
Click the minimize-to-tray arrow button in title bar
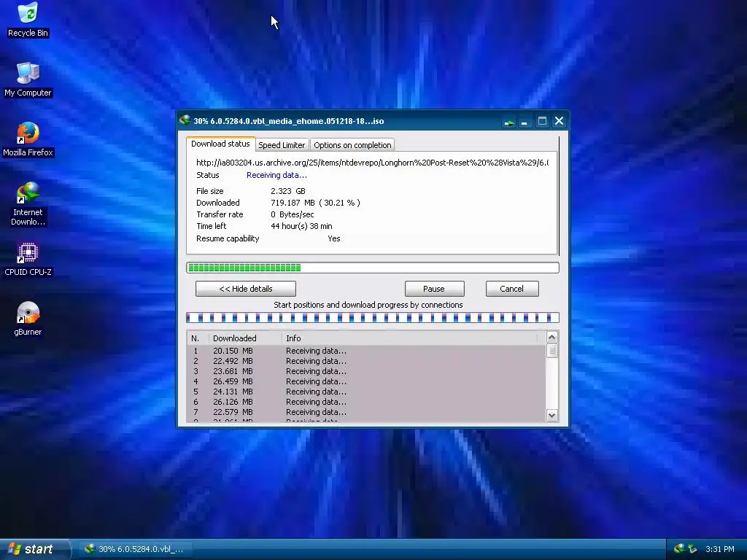point(508,122)
